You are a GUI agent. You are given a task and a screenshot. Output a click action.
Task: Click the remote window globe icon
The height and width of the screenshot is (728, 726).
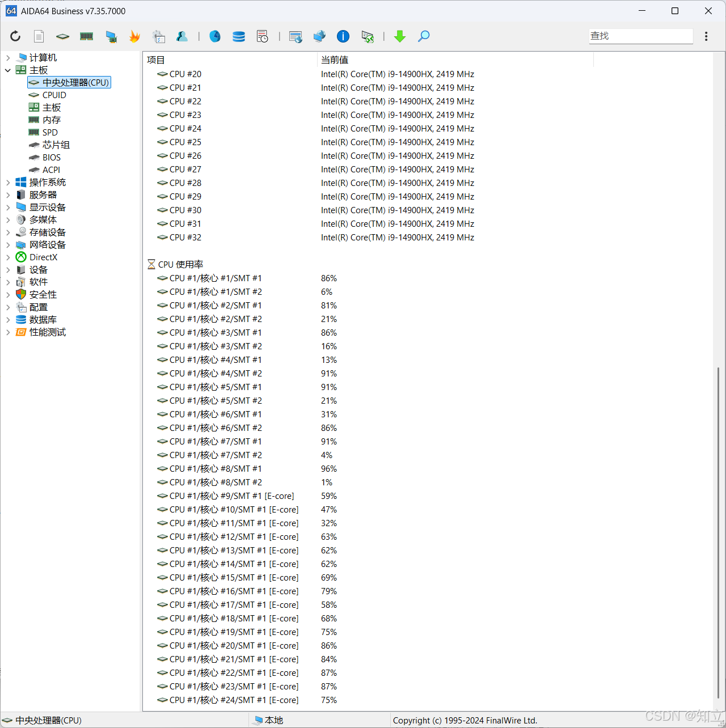point(296,36)
